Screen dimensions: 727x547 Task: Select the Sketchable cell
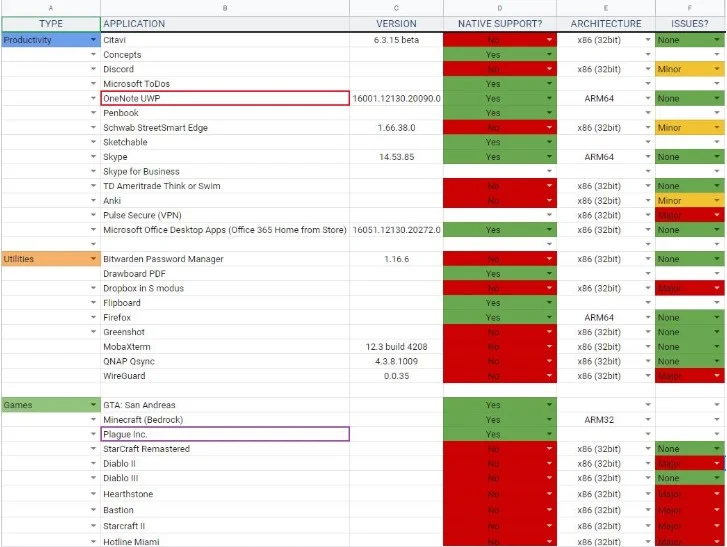pyautogui.click(x=225, y=142)
